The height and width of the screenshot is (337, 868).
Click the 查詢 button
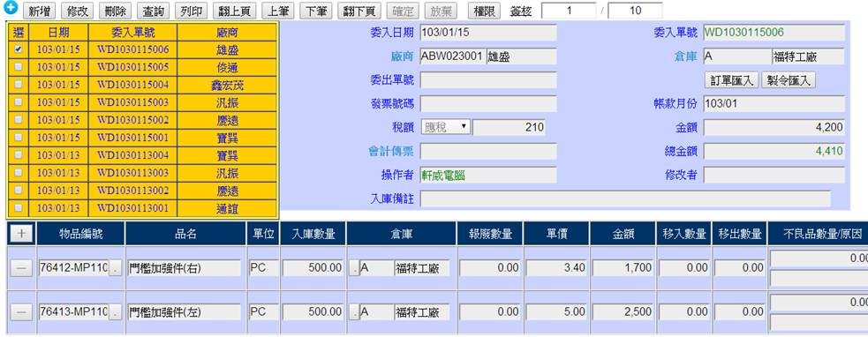154,11
